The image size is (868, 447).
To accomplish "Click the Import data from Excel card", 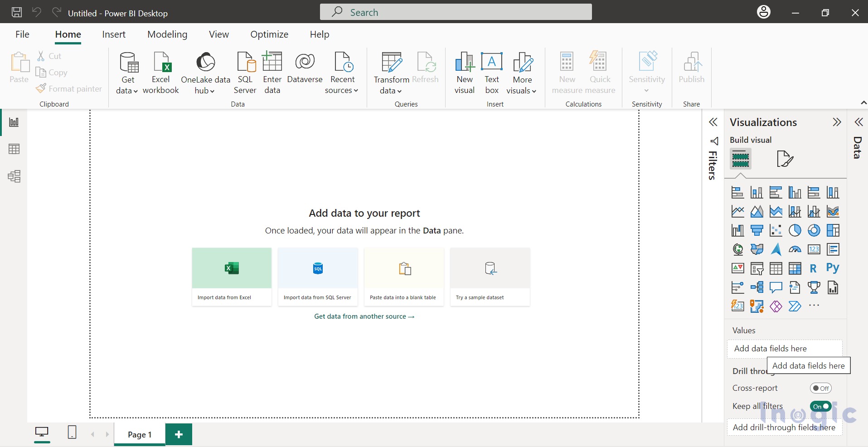I will [x=232, y=277].
